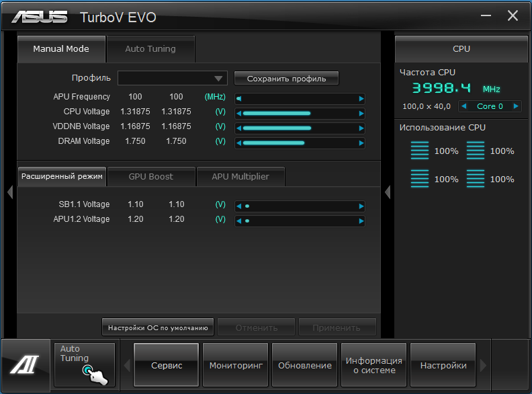Close the TurboV EVO window

[x=513, y=15]
